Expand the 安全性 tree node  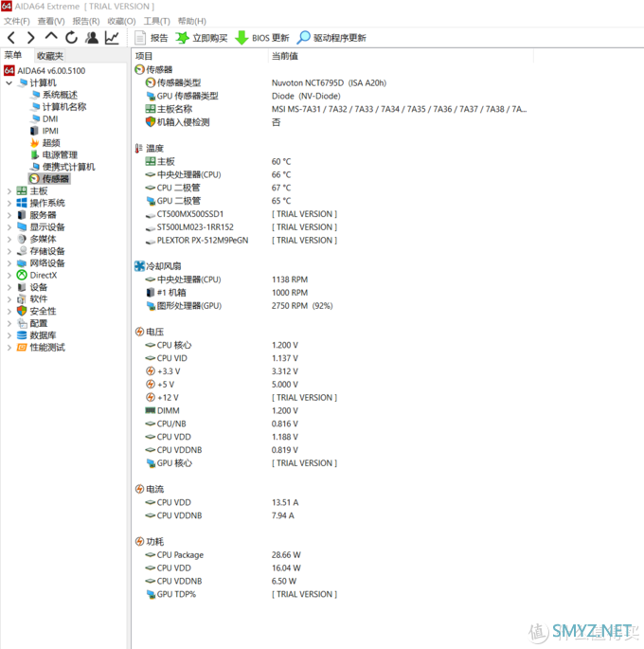click(x=9, y=312)
